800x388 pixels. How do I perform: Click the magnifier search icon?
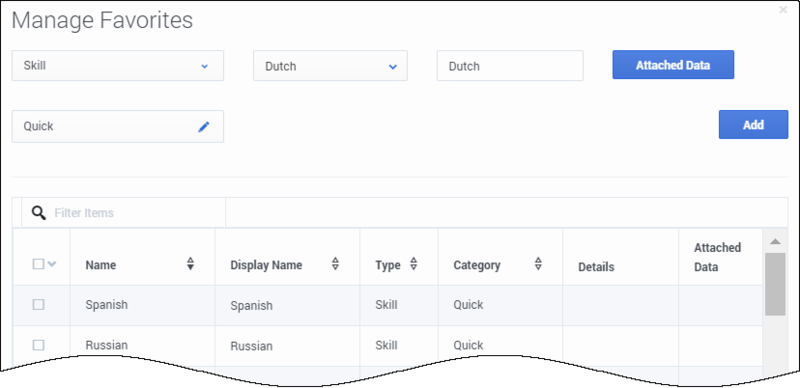coord(39,212)
